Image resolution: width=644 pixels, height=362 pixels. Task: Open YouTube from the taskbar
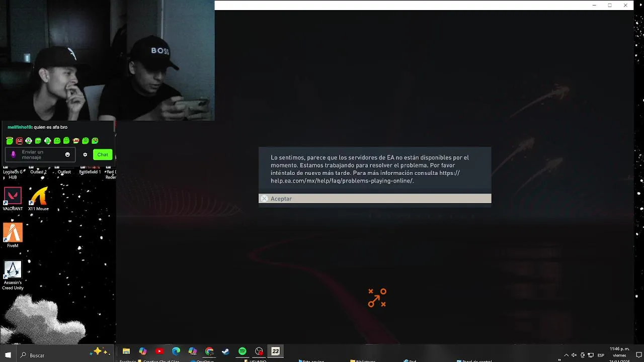point(159,351)
